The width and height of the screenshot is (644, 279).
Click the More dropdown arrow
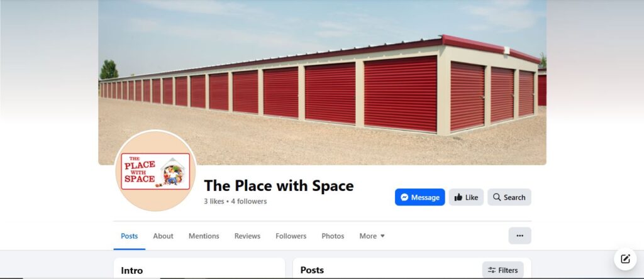point(382,236)
